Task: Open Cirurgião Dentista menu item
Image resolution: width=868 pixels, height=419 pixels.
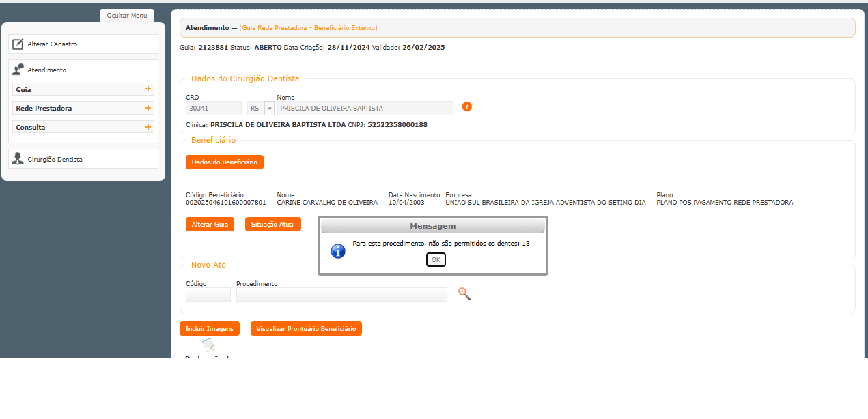Action: tap(83, 159)
